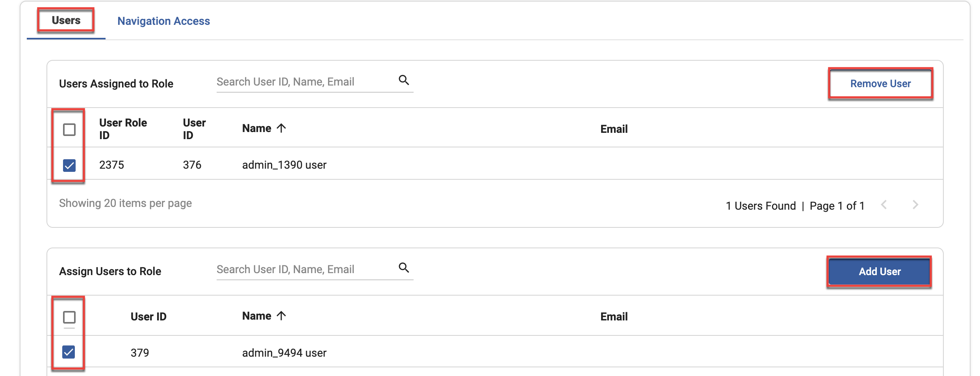Screen dimensions: 980x376
Task: Click sort arrow beside Name in assign users table
Action: [x=281, y=316]
